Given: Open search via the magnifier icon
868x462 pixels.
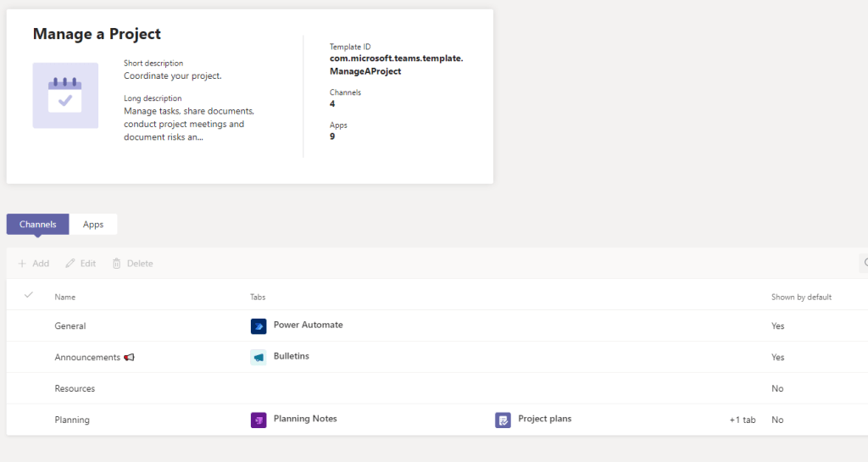Looking at the screenshot, I should coord(865,264).
